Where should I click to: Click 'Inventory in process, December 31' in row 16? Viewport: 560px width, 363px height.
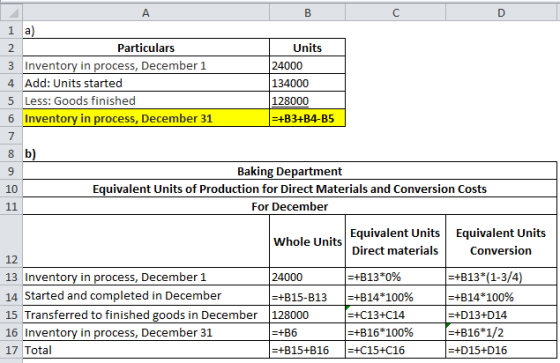[x=146, y=332]
